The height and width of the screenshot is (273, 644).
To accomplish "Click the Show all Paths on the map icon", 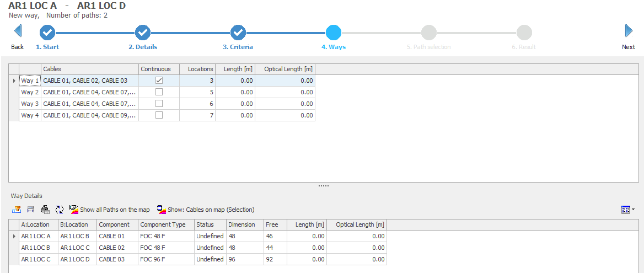I will 74,210.
